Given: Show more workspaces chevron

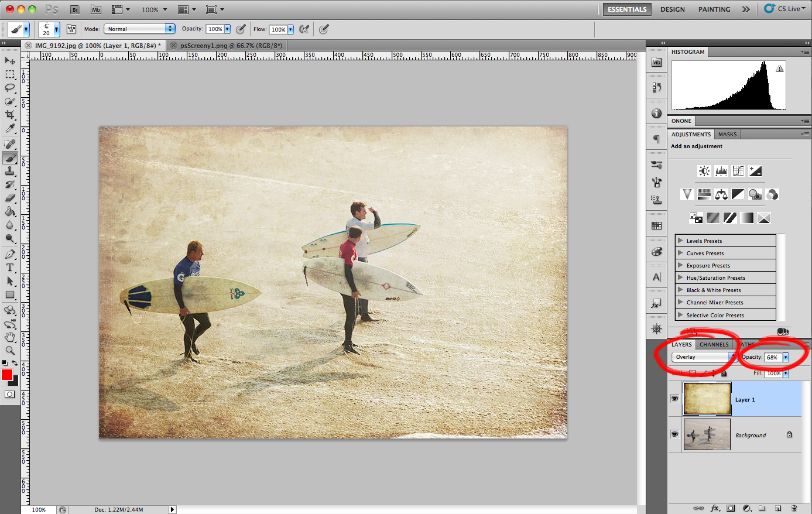Looking at the screenshot, I should pyautogui.click(x=745, y=9).
